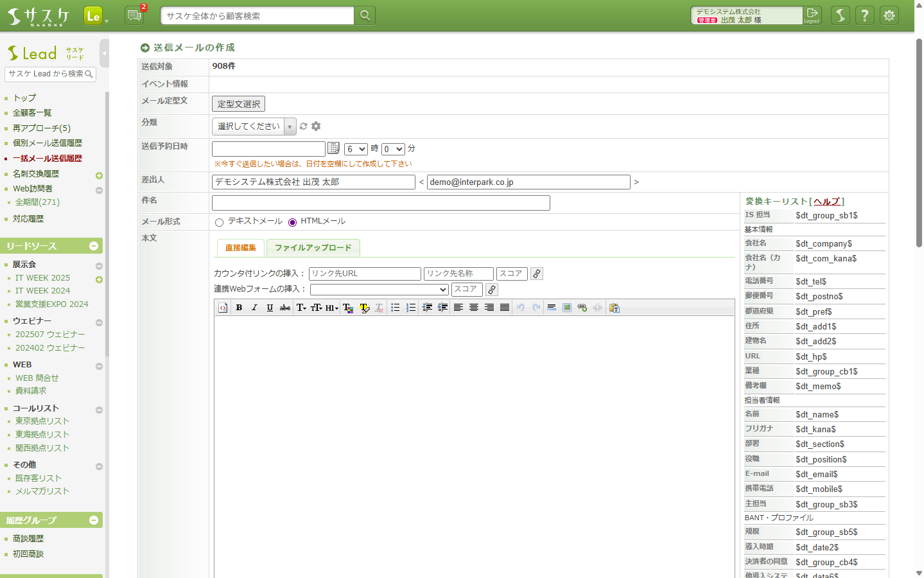Switch to the ファイルアップロード tab
The width and height of the screenshot is (924, 578).
(x=313, y=248)
